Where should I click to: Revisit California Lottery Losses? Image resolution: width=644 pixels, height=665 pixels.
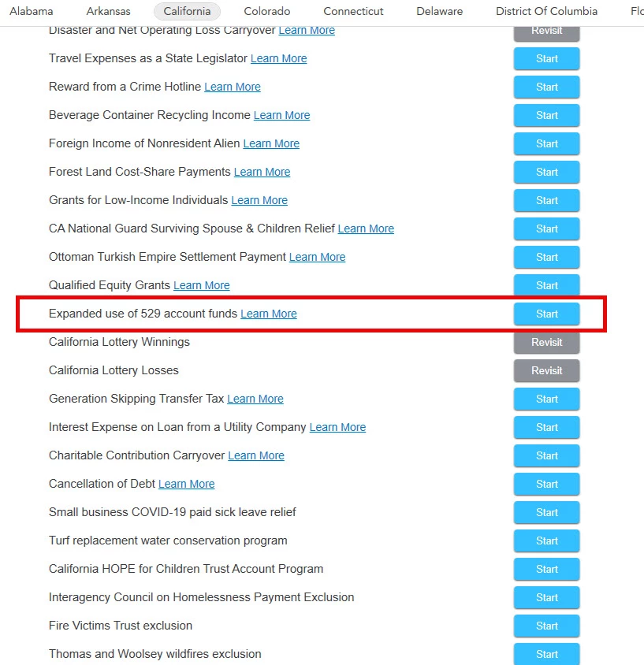(546, 370)
